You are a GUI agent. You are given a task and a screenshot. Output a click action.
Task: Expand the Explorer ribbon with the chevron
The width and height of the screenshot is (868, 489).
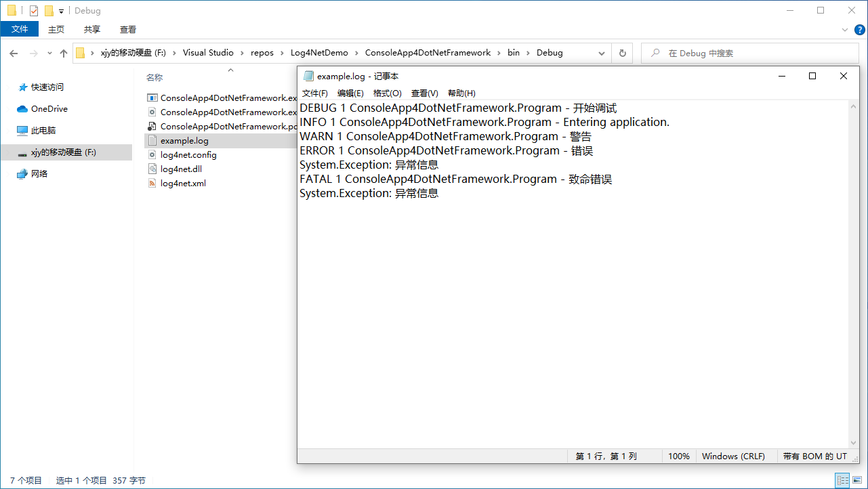845,30
